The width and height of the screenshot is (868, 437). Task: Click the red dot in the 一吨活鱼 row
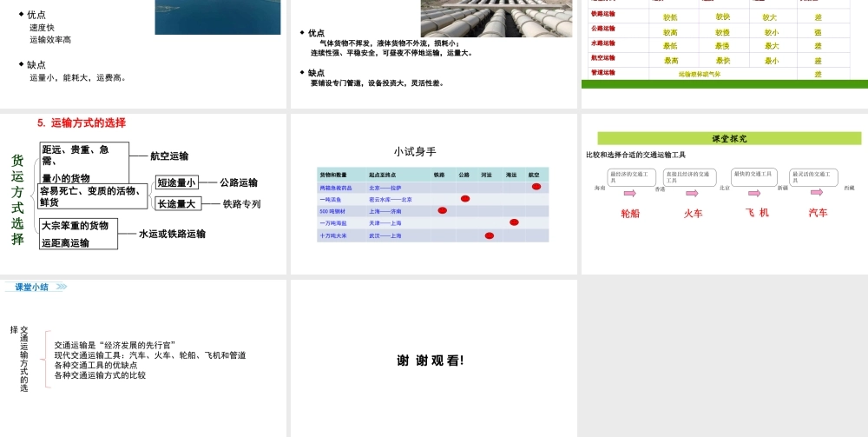pos(465,198)
